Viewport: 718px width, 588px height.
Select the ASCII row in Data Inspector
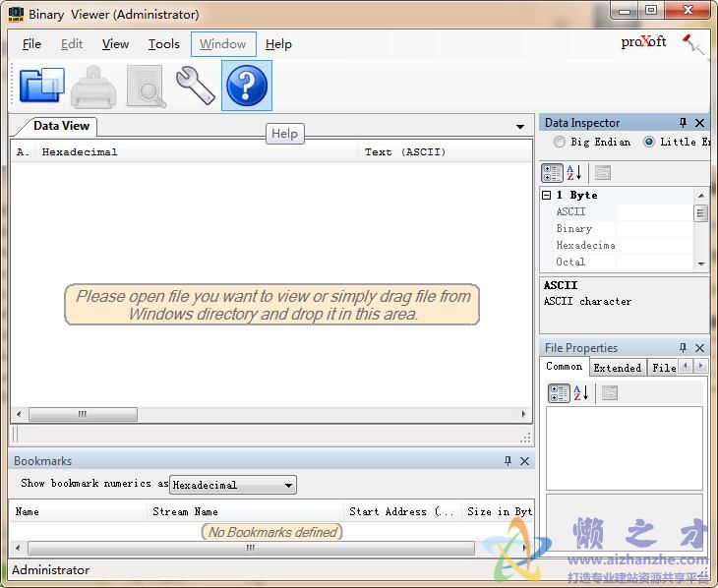pos(618,211)
